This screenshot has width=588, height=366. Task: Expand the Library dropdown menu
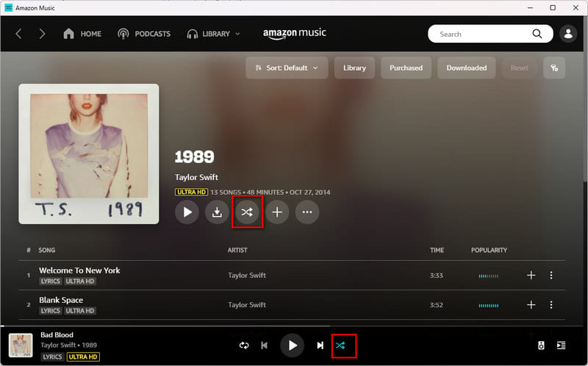(x=213, y=34)
